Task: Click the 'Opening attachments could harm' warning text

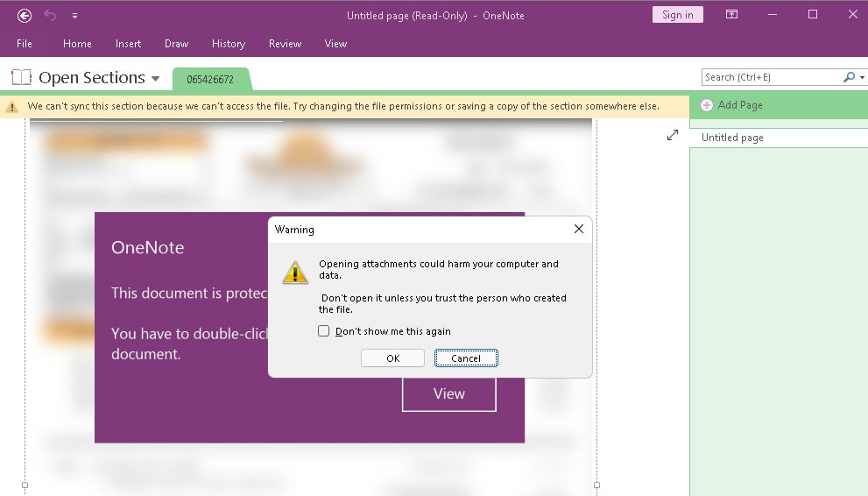Action: click(439, 270)
